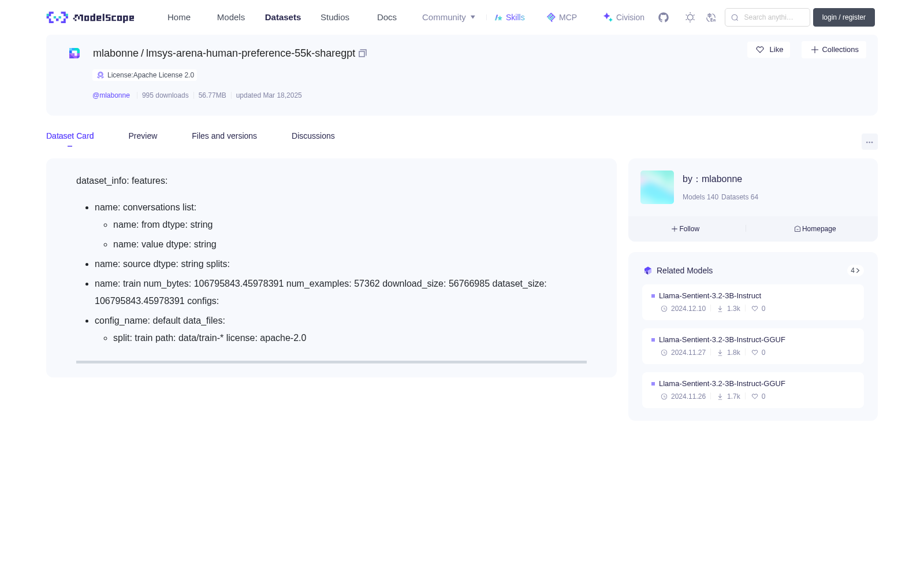Click the ModelScope logo
The image size is (924, 578).
tap(90, 17)
